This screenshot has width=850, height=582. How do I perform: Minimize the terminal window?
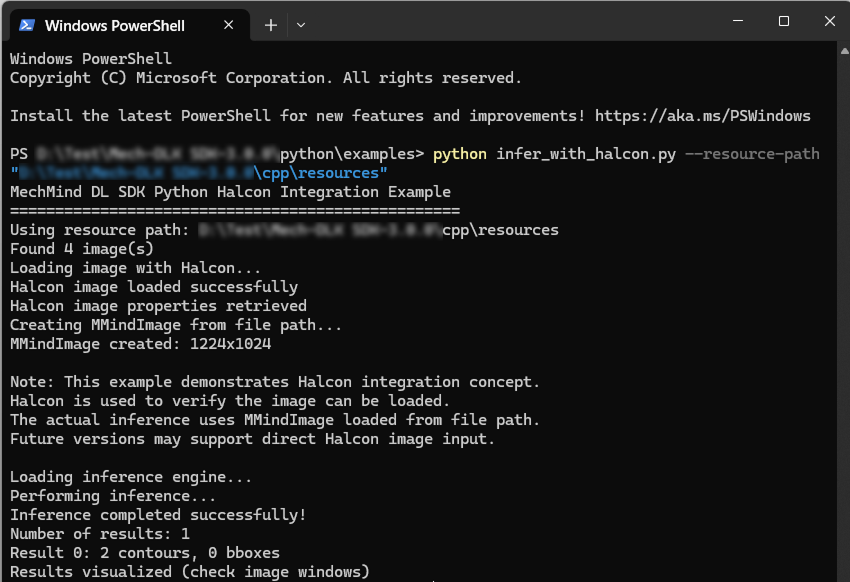coord(738,21)
